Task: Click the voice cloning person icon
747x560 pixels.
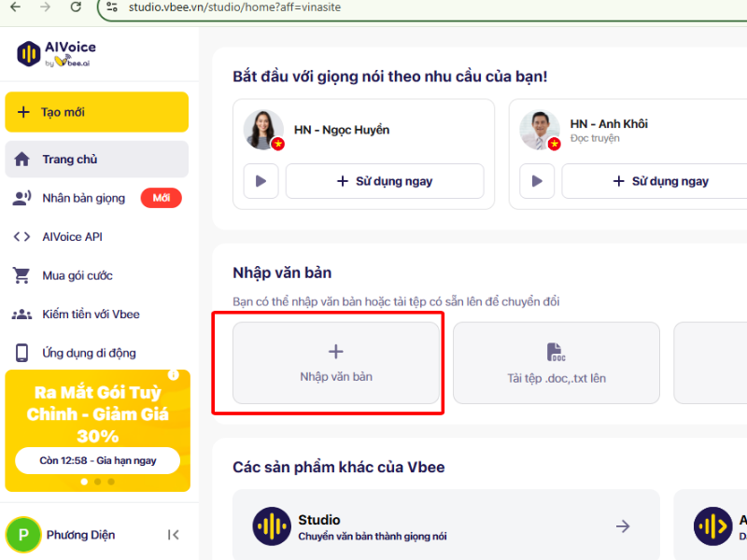Action: coord(21,198)
